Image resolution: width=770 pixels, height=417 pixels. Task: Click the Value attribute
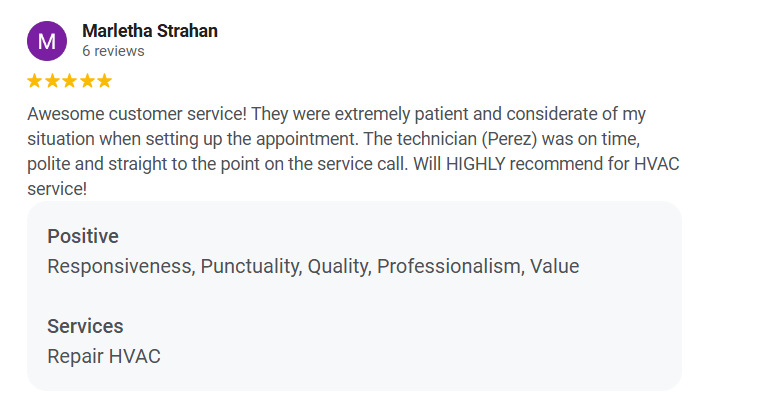(554, 266)
